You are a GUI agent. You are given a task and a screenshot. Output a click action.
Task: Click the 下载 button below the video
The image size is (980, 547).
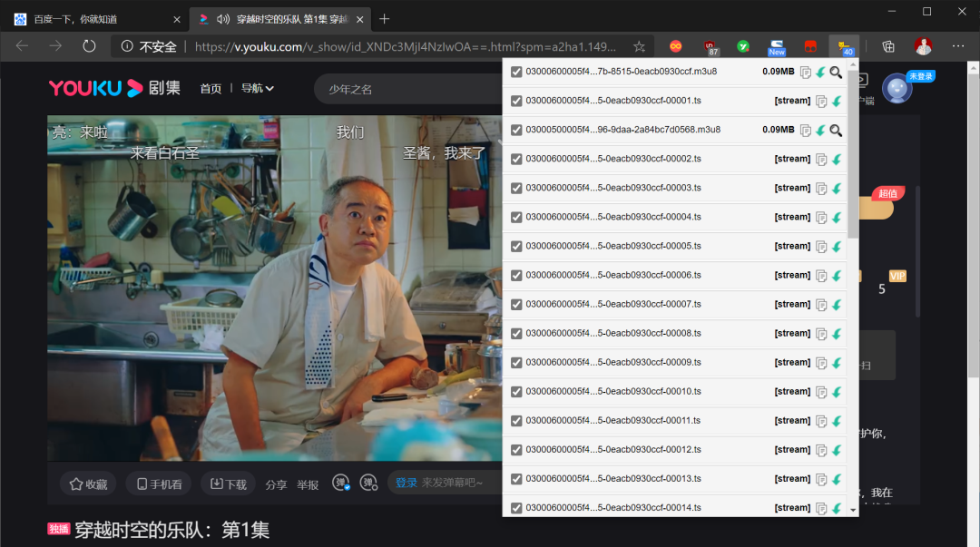pos(228,484)
